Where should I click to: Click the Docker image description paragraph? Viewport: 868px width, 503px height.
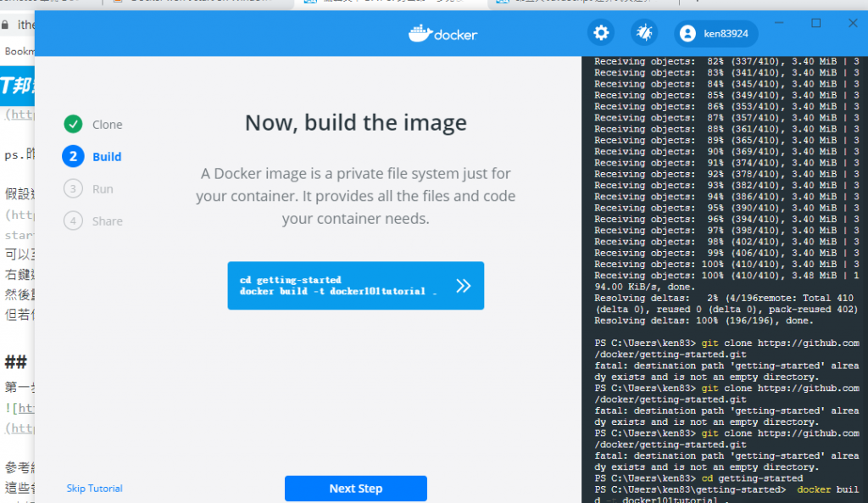click(355, 196)
